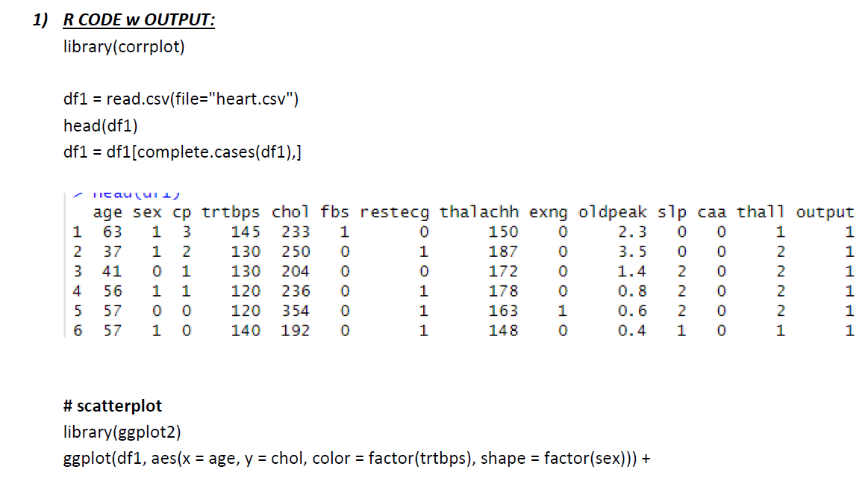
Task: Click the ggplot(df1, aes(...)) code line
Action: coord(357,459)
